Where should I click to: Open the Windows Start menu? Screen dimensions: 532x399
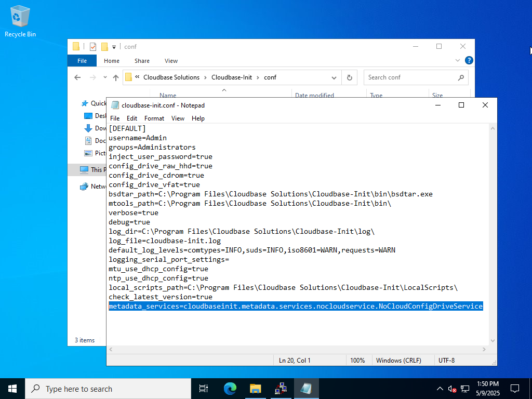pos(12,389)
